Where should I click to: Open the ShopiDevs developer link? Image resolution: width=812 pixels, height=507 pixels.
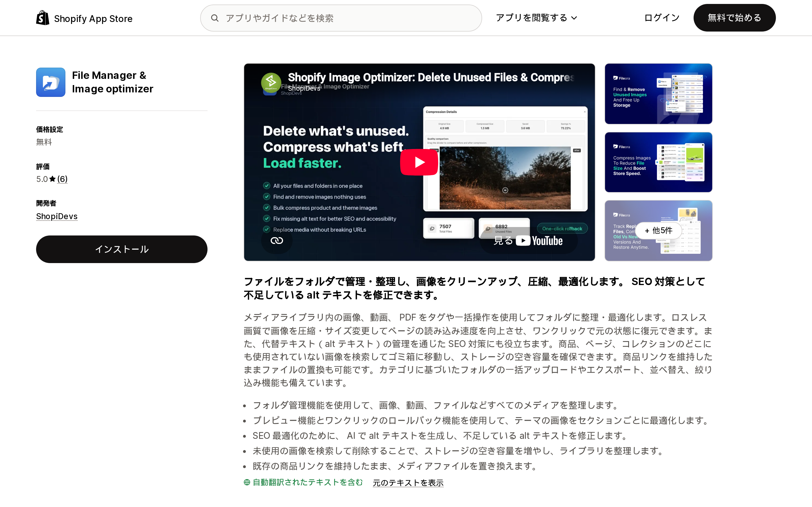(57, 216)
